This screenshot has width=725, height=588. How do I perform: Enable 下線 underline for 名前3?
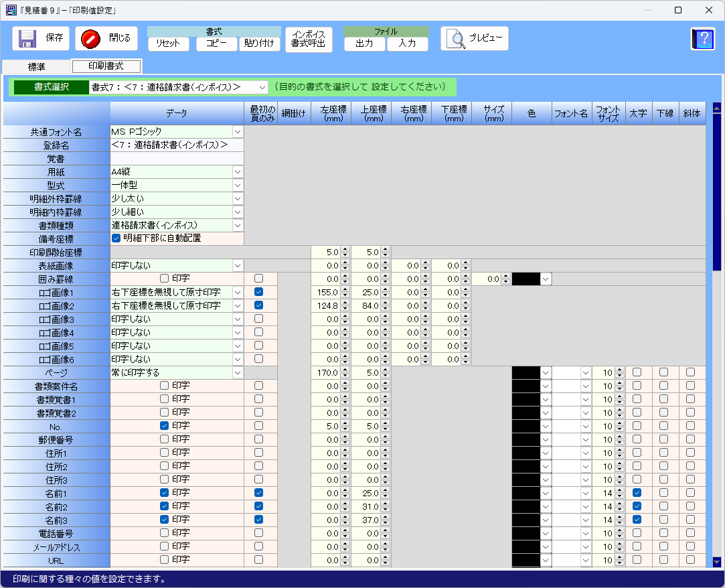664,520
